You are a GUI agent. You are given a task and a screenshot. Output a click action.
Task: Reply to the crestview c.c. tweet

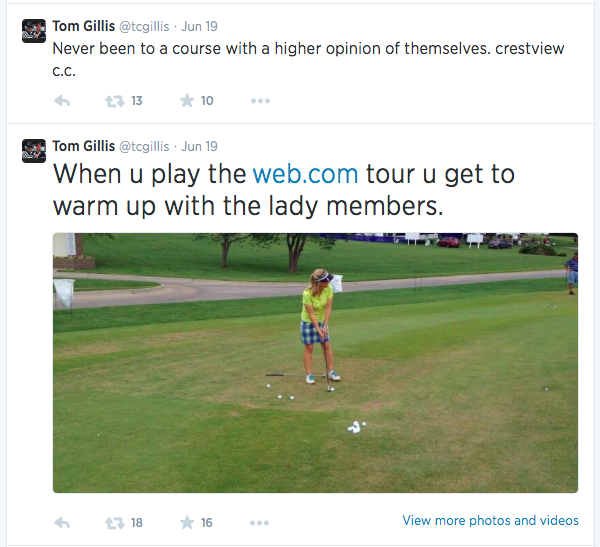(61, 100)
